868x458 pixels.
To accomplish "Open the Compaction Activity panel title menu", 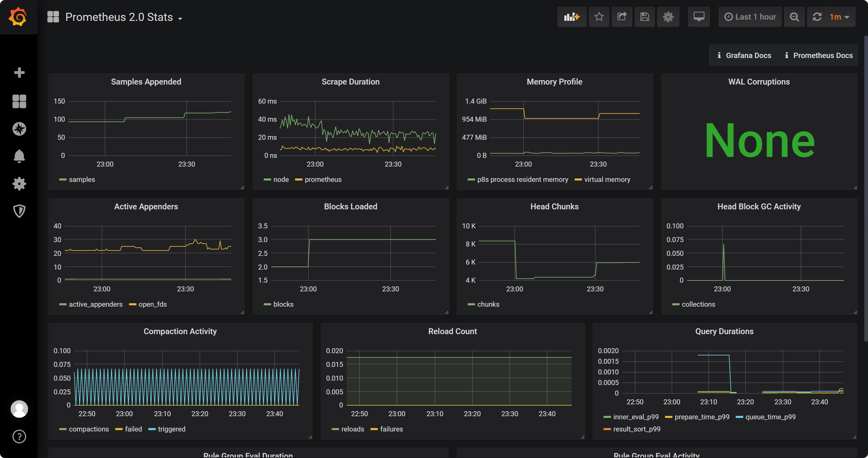I will pos(180,332).
